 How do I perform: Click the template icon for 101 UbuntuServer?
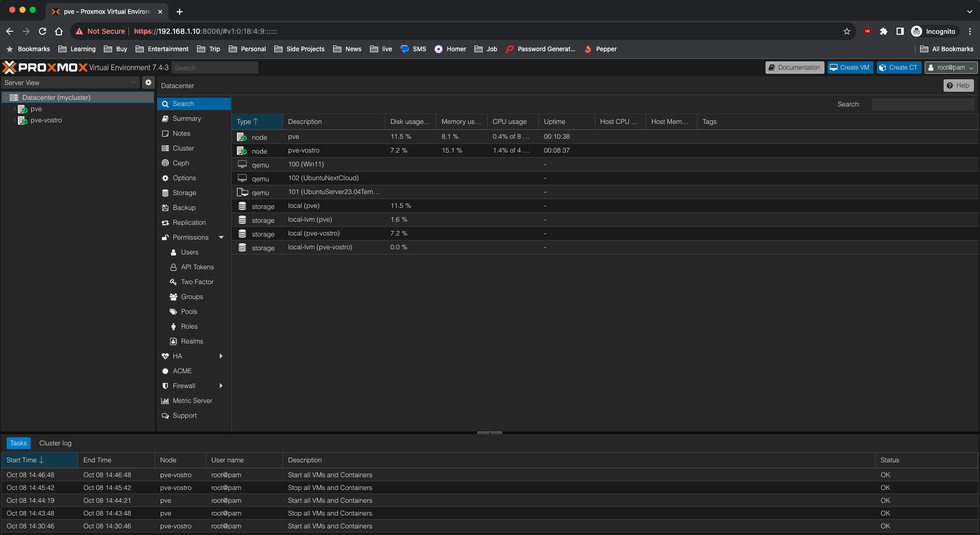point(242,192)
